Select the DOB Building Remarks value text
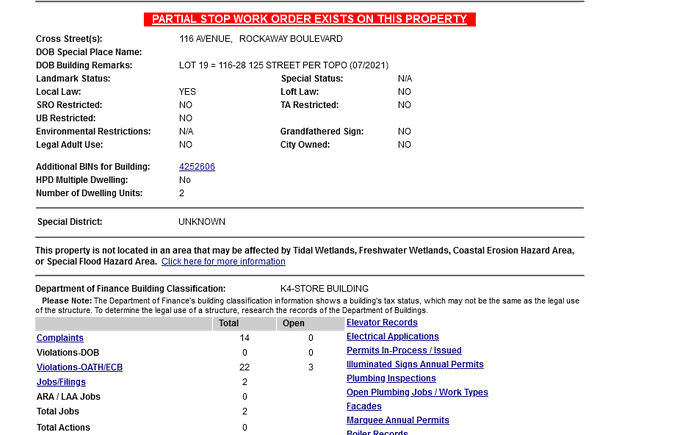 point(284,65)
